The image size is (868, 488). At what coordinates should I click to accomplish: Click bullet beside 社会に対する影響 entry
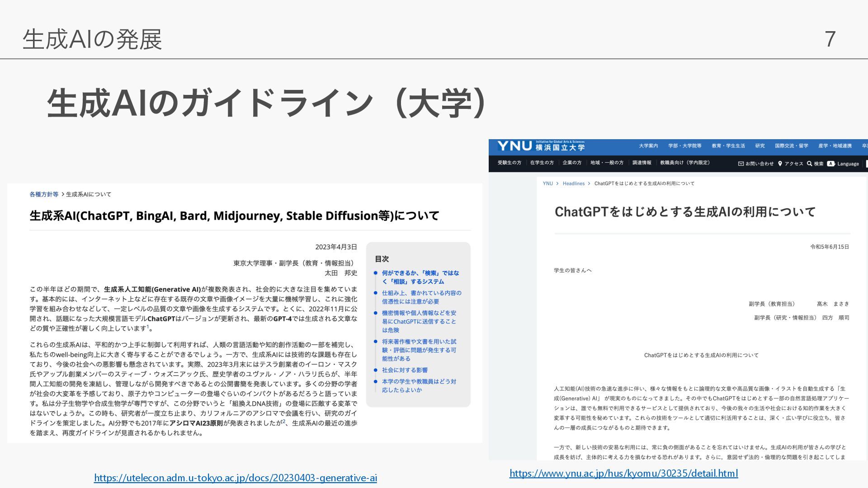click(375, 370)
